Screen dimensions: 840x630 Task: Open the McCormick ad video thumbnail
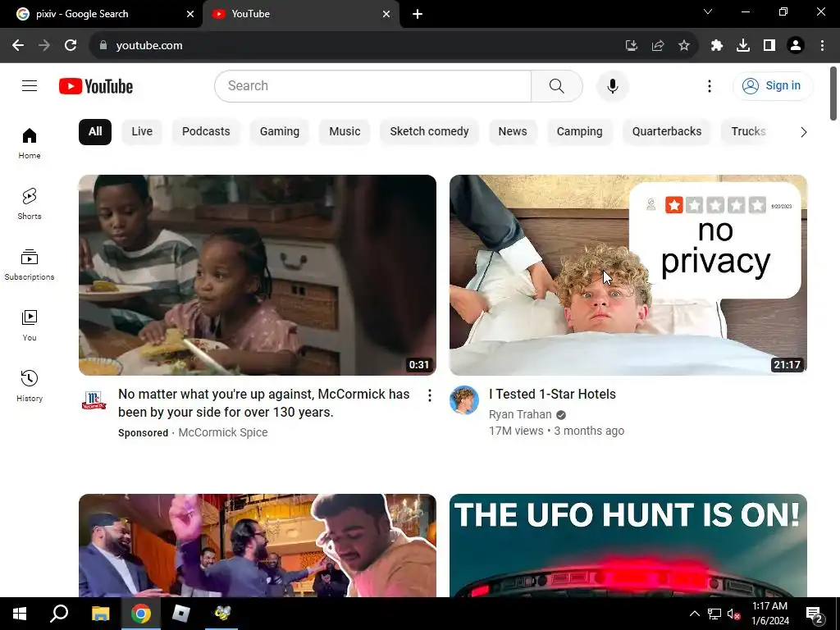(257, 275)
